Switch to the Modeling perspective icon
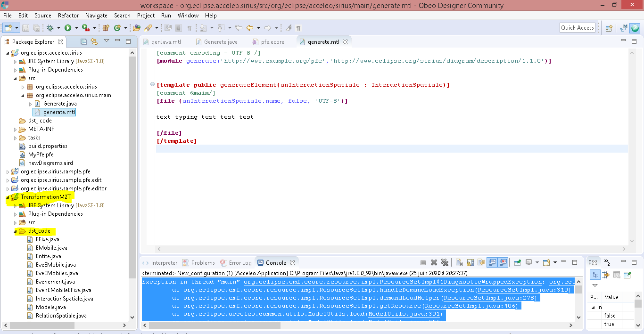The width and height of the screenshot is (644, 334). pos(624,28)
